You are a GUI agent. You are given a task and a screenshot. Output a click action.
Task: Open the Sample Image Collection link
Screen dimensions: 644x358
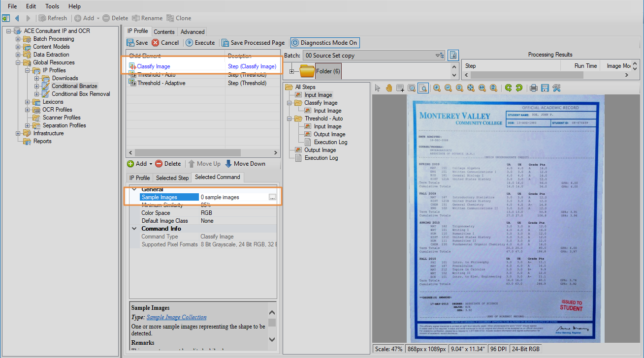pyautogui.click(x=177, y=317)
